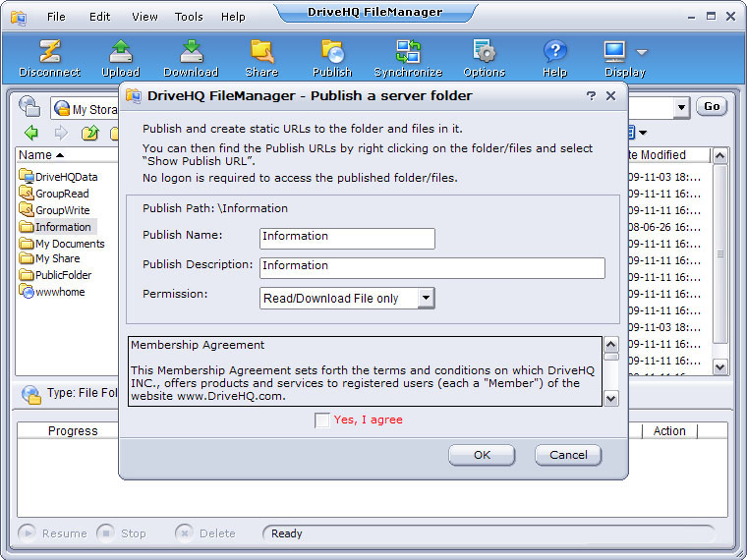Sort by the Date Modified column header

pyautogui.click(x=668, y=155)
